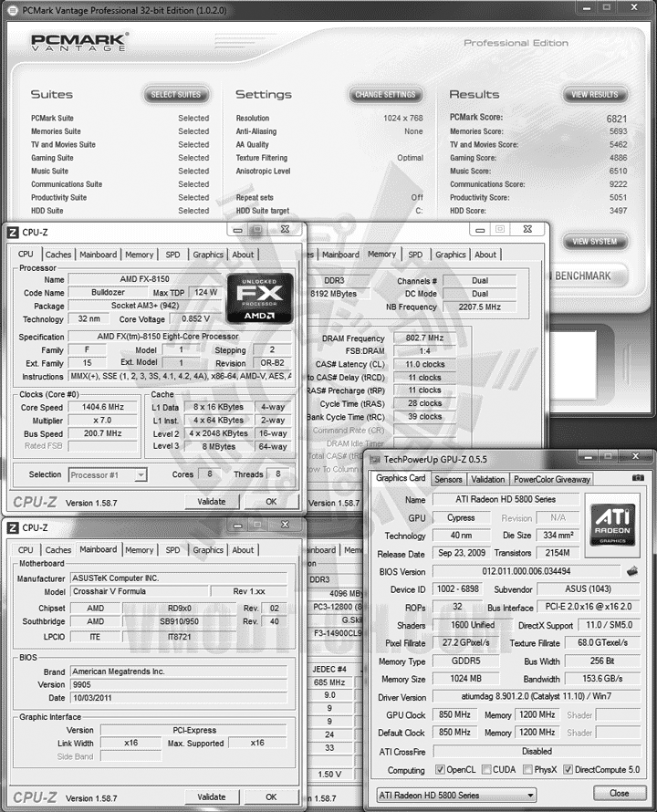This screenshot has height=812, width=657.
Task: Click the DRAM Frequency value 802.7 MHz
Action: coord(424,338)
